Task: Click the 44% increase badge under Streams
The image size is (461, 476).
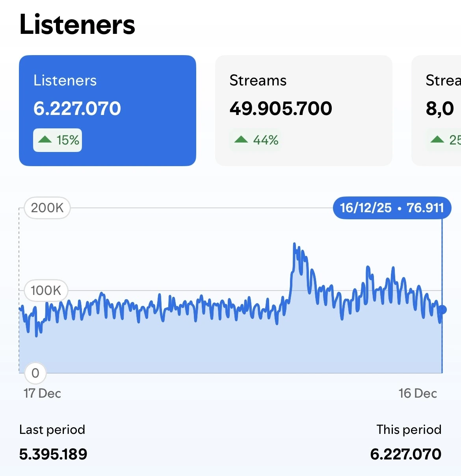Action: (256, 140)
